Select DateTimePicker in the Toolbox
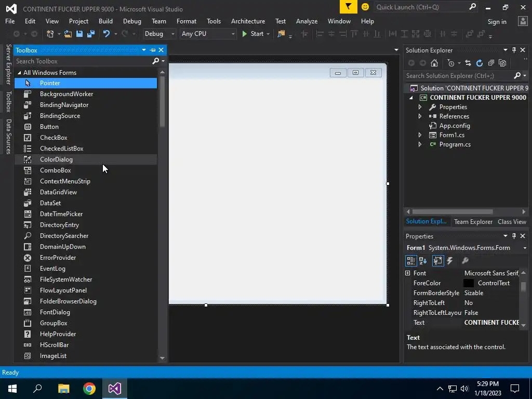The width and height of the screenshot is (532, 399). click(x=86, y=214)
